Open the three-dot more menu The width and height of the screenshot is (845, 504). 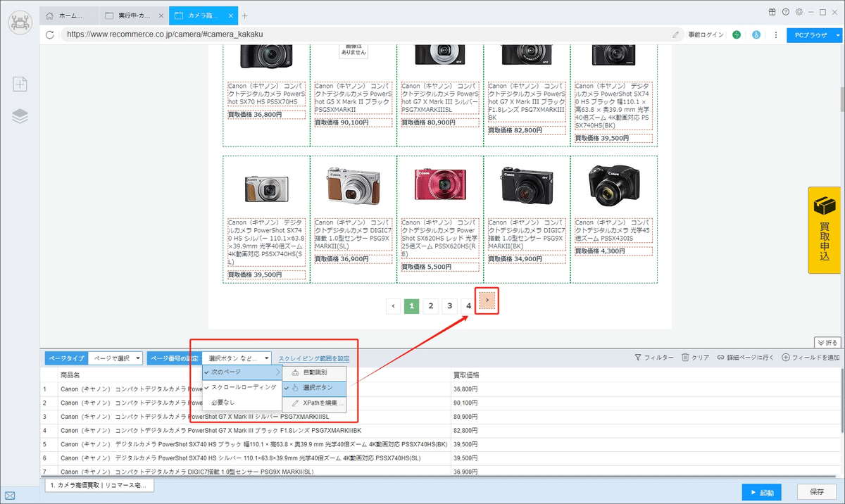(x=776, y=34)
